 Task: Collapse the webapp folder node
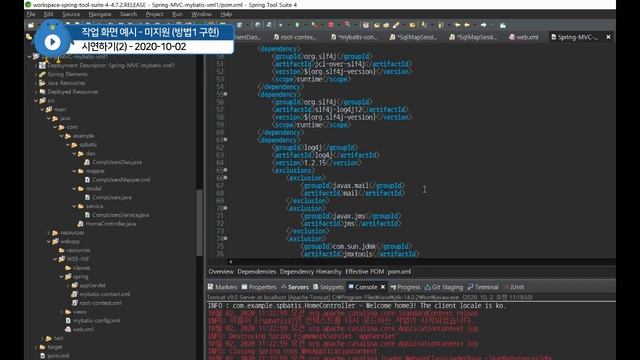coord(49,241)
